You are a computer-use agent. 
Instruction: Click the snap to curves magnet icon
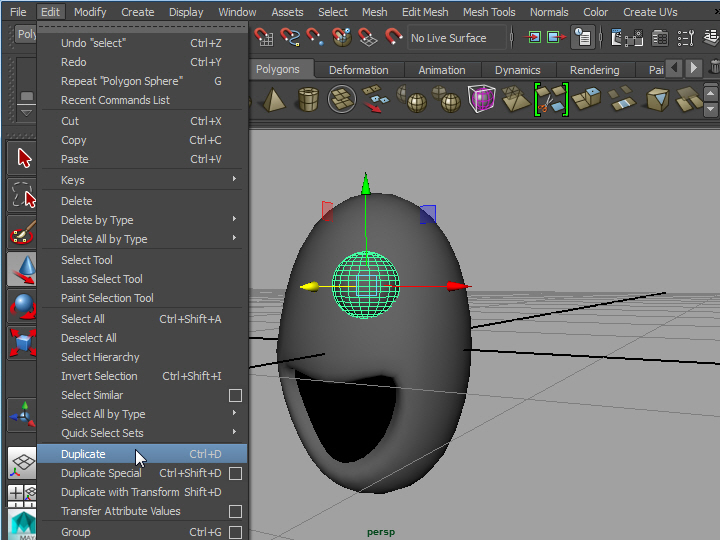click(290, 38)
